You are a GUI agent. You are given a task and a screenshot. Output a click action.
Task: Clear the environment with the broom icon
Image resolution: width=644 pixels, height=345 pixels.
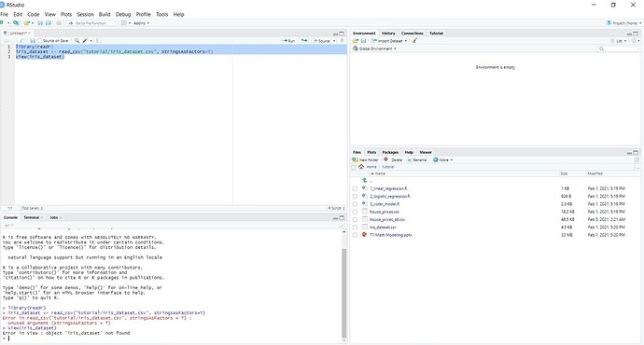[414, 41]
